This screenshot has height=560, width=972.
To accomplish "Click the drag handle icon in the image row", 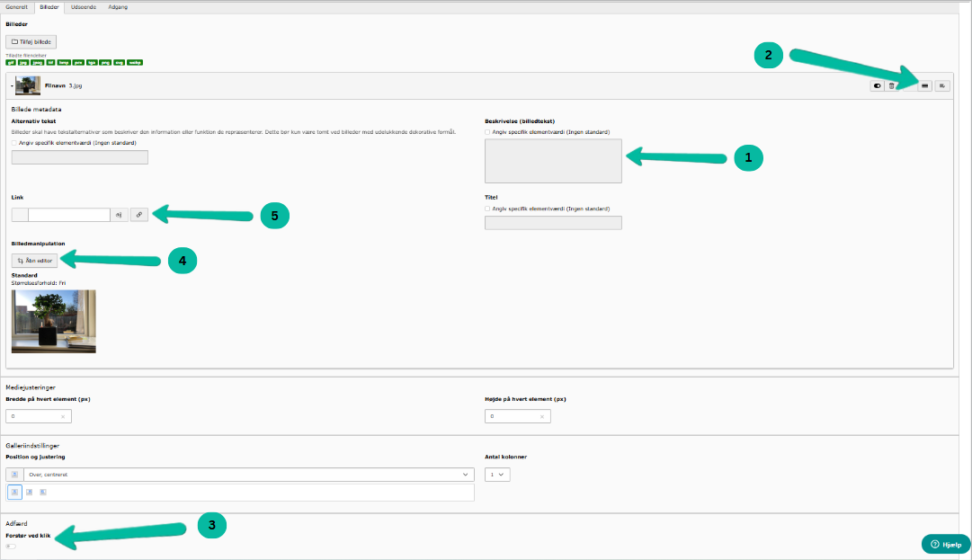I will click(924, 85).
